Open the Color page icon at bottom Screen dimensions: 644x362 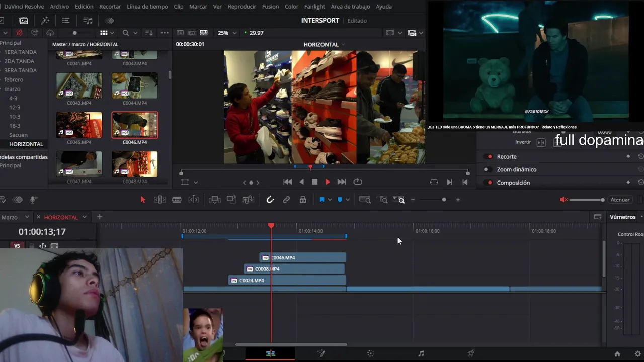pyautogui.click(x=371, y=353)
